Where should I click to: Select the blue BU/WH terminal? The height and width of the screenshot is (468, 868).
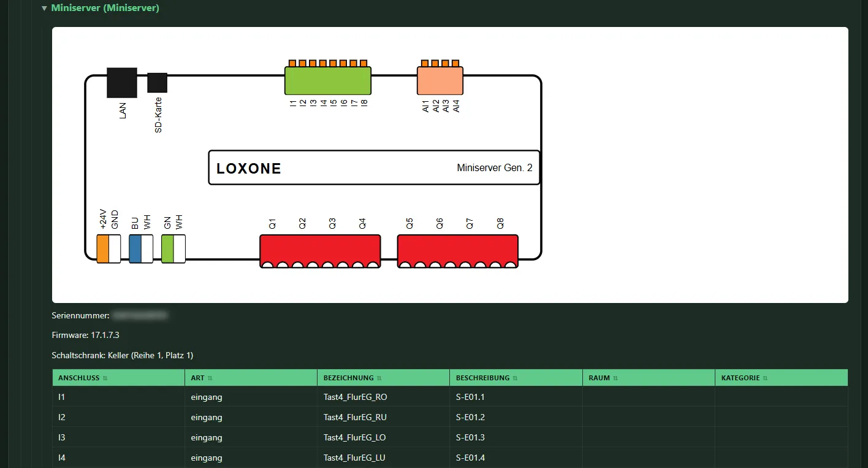point(141,248)
